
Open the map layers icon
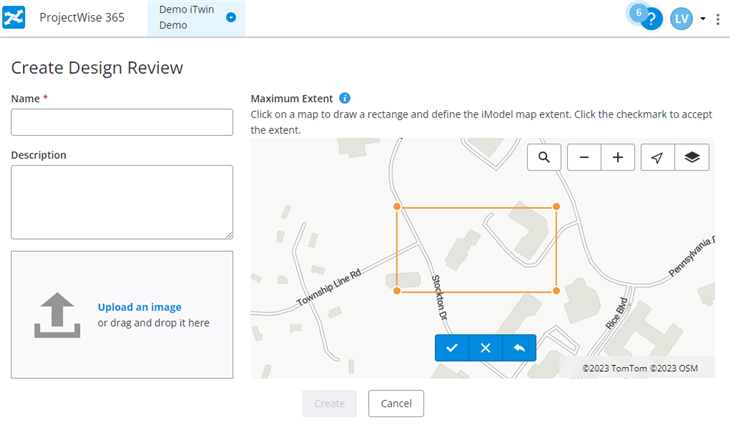coord(692,157)
